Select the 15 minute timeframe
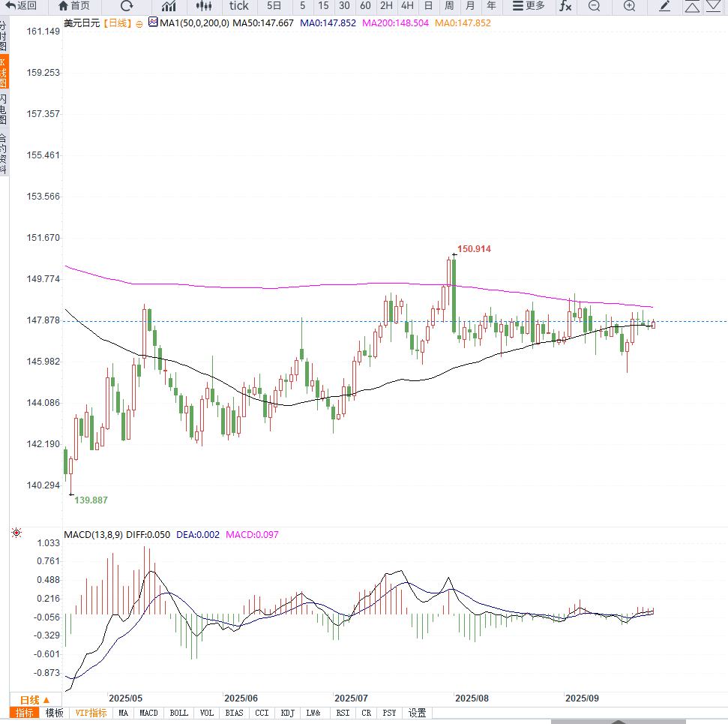 click(323, 5)
